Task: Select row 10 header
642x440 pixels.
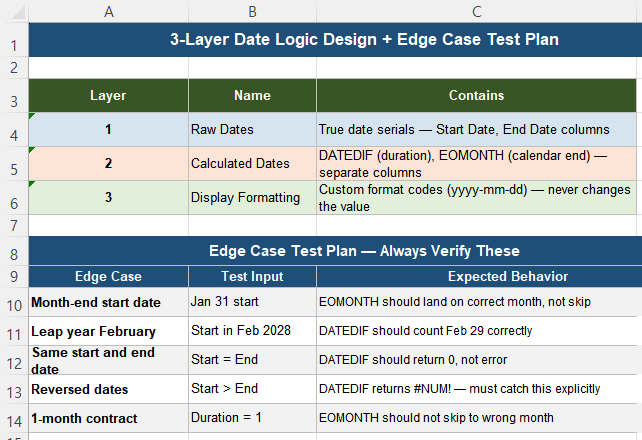Action: [14, 302]
